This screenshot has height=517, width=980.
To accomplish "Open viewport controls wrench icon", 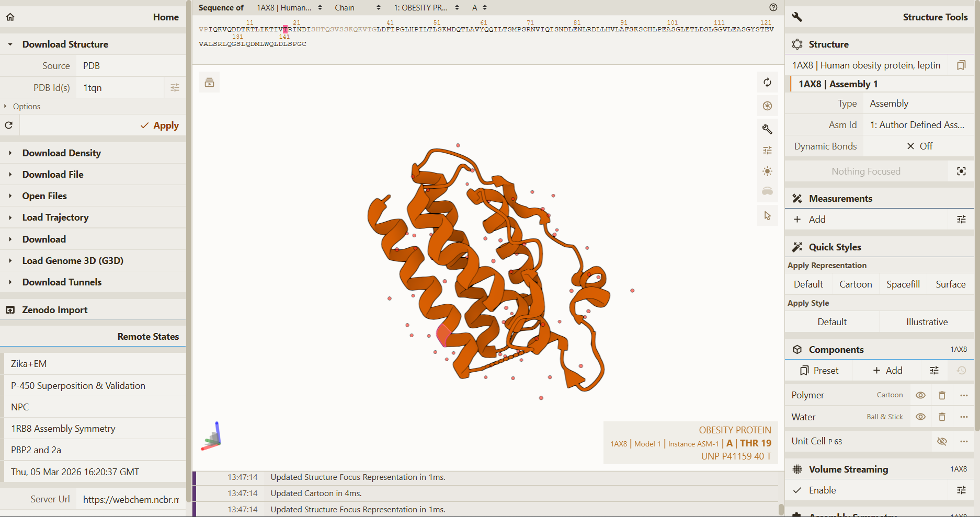I will pyautogui.click(x=767, y=129).
